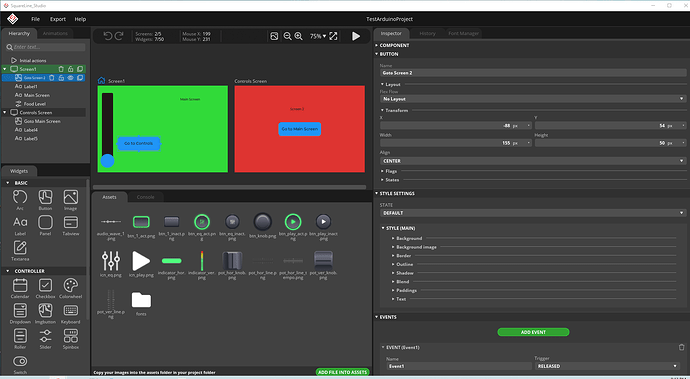Screen dimensions: 690x379
Task: Run the project with the play button
Action: 356,36
